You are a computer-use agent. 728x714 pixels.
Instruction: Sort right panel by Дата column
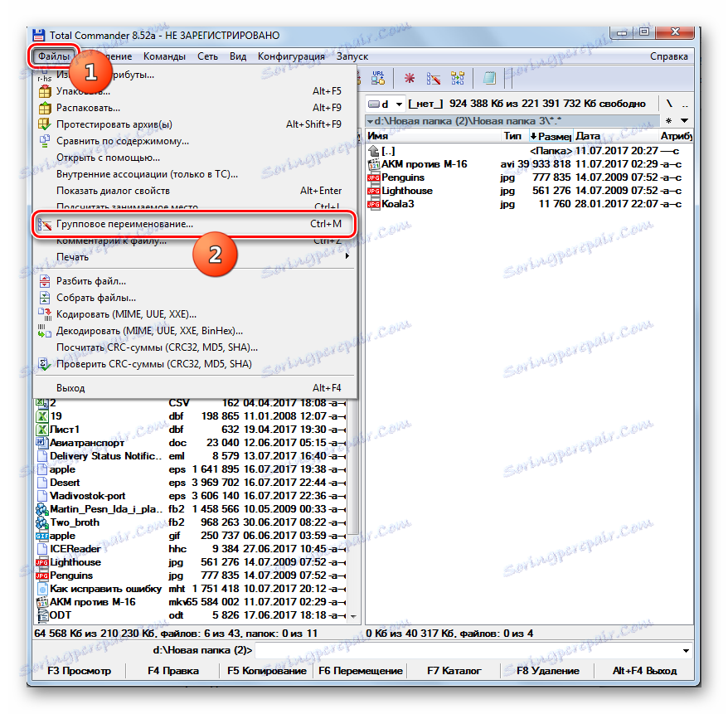pos(615,136)
